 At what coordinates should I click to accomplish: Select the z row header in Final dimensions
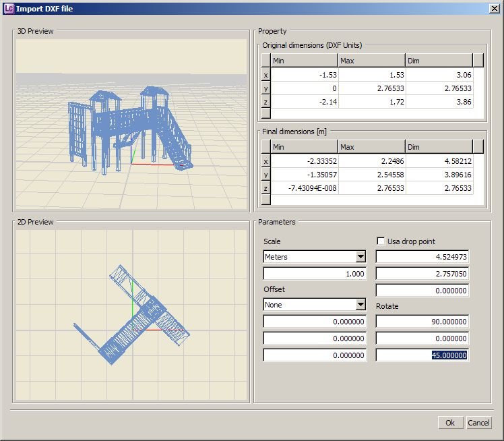click(266, 188)
